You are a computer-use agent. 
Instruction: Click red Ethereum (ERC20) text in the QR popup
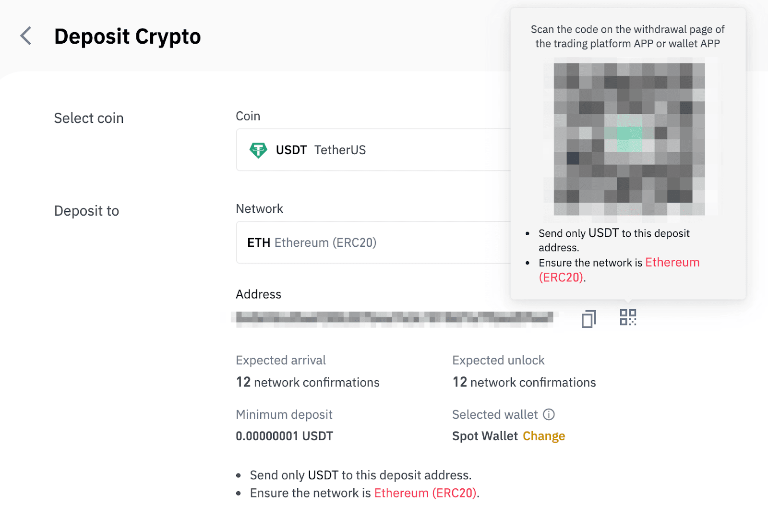click(x=672, y=263)
